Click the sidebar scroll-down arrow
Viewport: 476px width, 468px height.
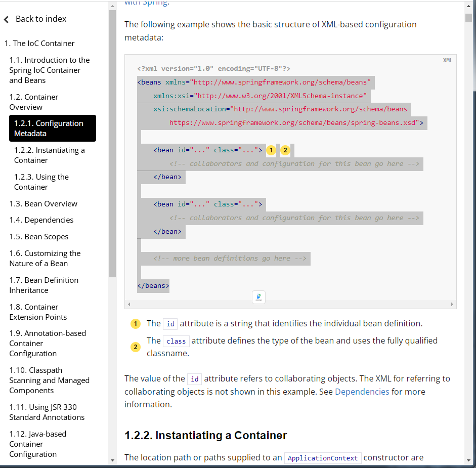coord(112,460)
